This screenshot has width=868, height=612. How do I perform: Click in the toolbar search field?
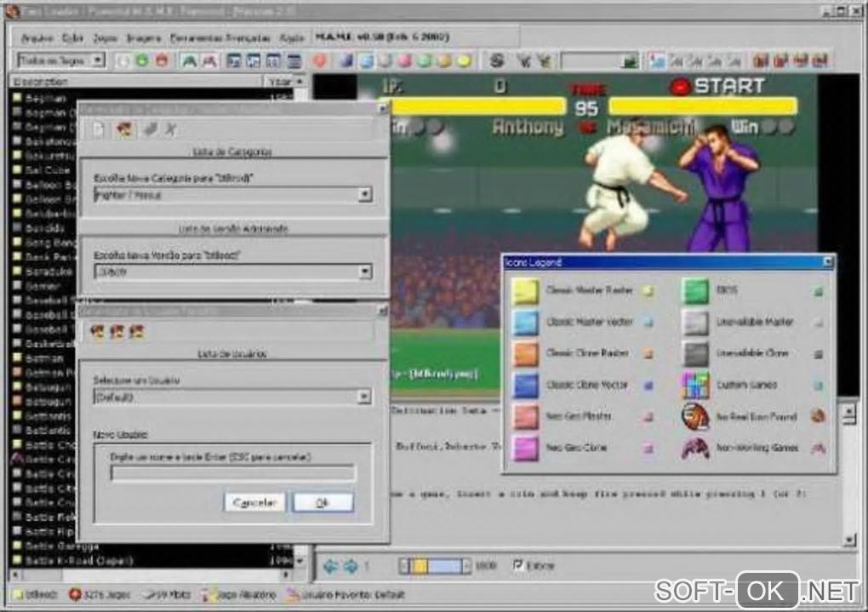pyautogui.click(x=590, y=60)
